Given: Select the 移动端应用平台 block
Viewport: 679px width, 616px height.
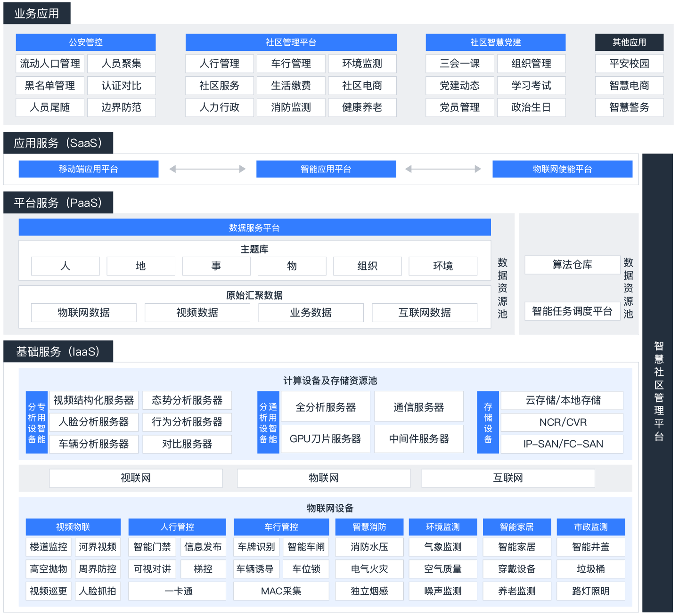Looking at the screenshot, I should [89, 169].
